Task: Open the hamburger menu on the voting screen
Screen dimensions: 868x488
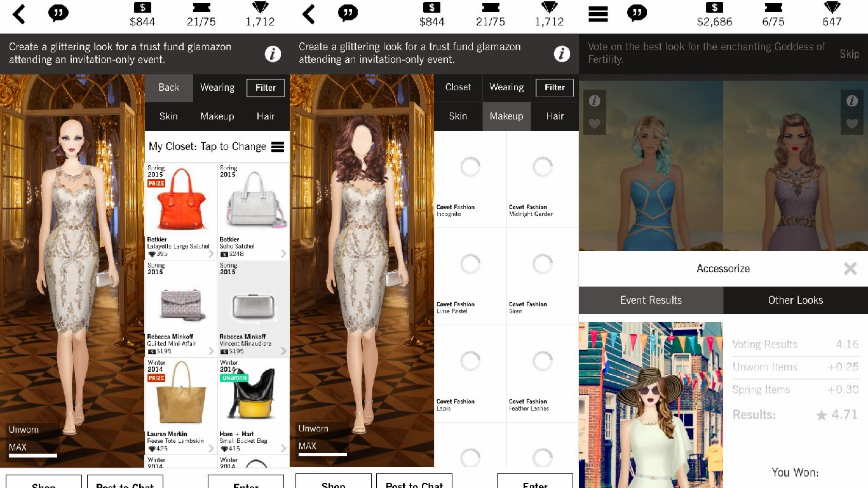Action: (x=598, y=14)
